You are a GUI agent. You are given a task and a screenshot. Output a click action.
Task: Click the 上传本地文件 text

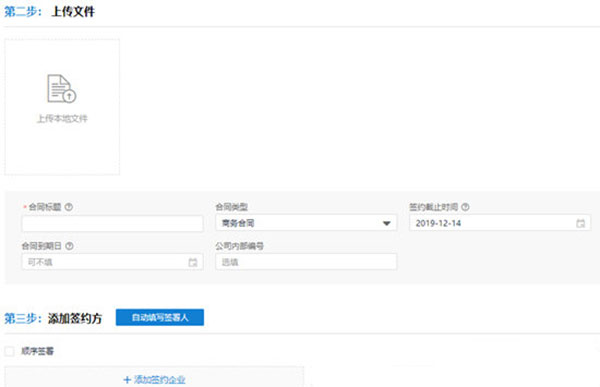[62, 119]
